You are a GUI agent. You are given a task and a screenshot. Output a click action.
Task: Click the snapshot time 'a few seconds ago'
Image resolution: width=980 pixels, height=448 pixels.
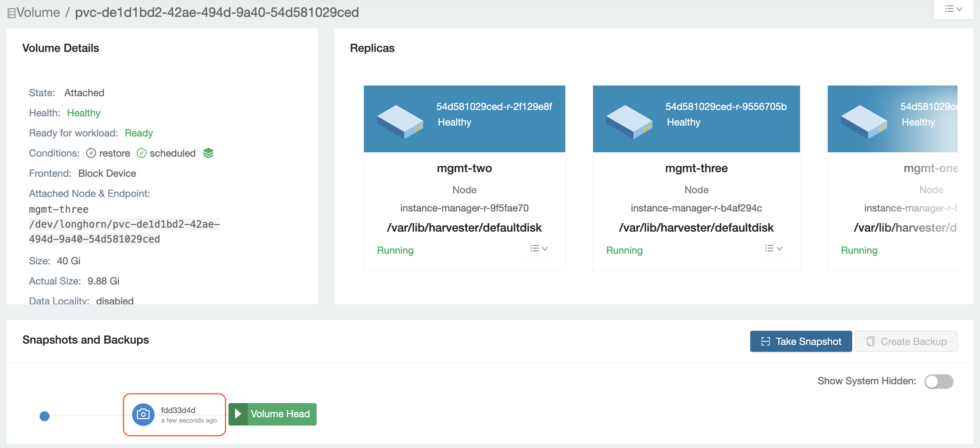point(189,421)
